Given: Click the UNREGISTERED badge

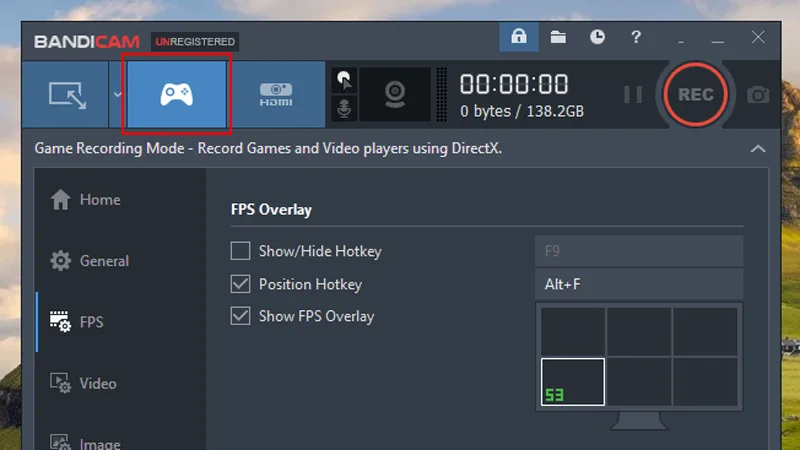Looking at the screenshot, I should [x=195, y=41].
